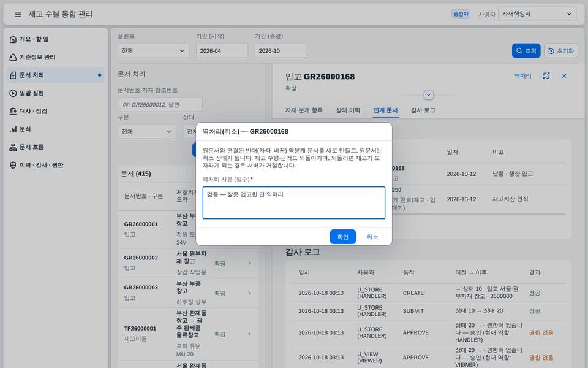Click the 결과 column header
The width and height of the screenshot is (588, 368).
(535, 272)
